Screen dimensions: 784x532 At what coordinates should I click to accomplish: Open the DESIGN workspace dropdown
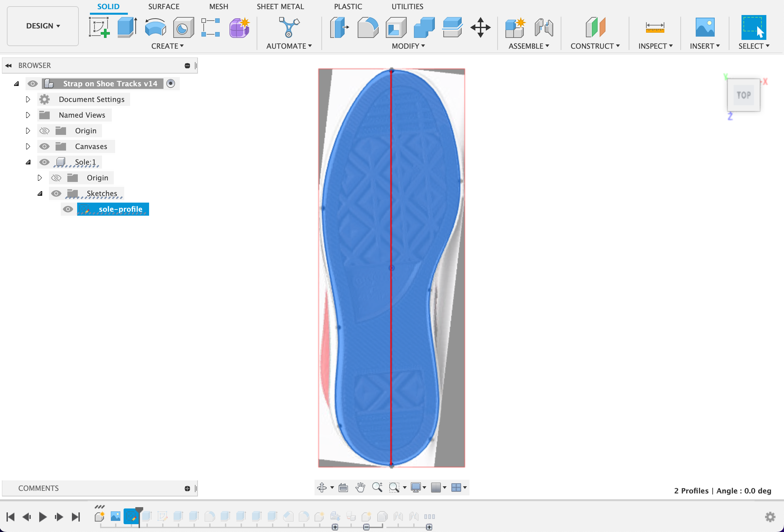(43, 26)
